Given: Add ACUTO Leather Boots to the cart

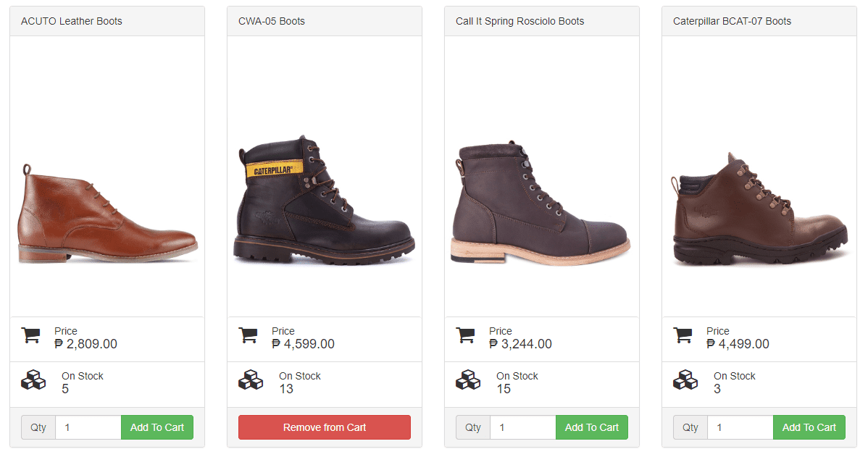Looking at the screenshot, I should 157,427.
